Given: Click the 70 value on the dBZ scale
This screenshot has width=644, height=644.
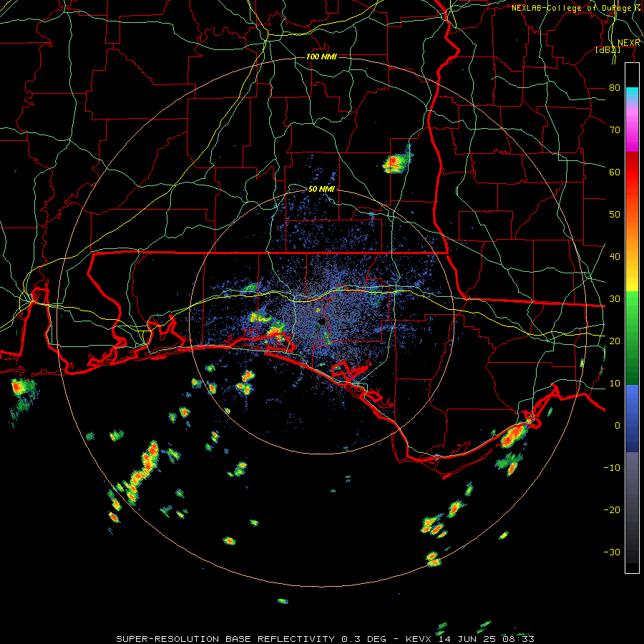Looking at the screenshot, I should (615, 130).
